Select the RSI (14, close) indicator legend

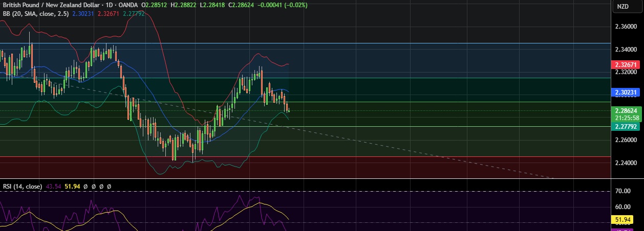pyautogui.click(x=22, y=187)
